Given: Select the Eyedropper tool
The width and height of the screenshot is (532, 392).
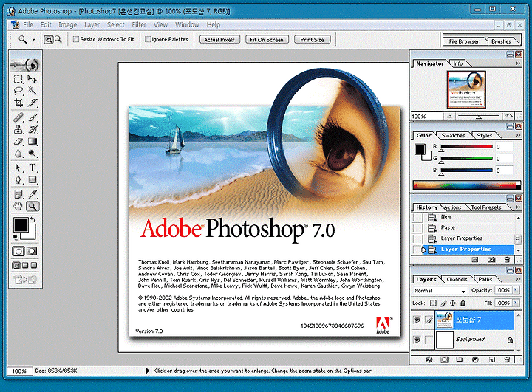Looking at the screenshot, I should [33, 194].
